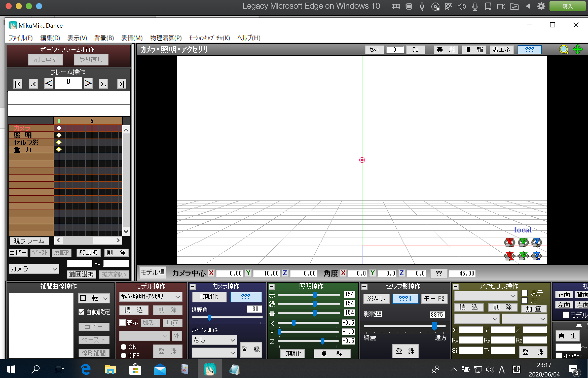This screenshot has height=378, width=588.
Task: Open 物理演算(P) menu
Action: (166, 38)
